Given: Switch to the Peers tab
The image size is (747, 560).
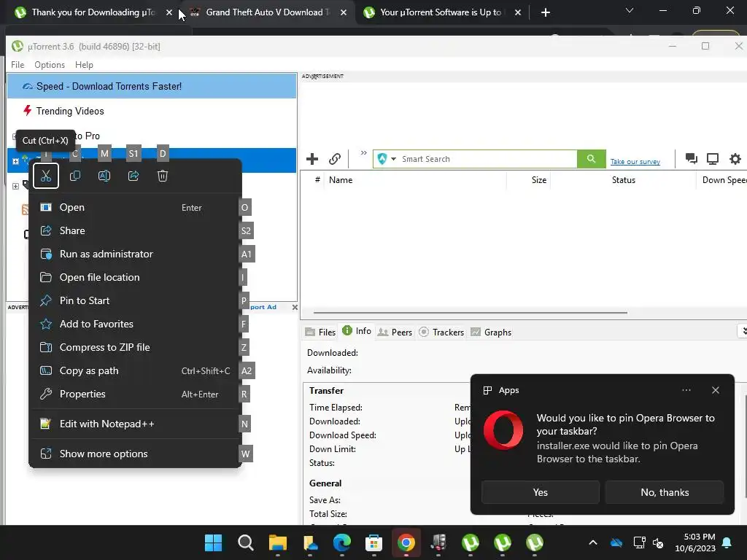Looking at the screenshot, I should point(395,332).
